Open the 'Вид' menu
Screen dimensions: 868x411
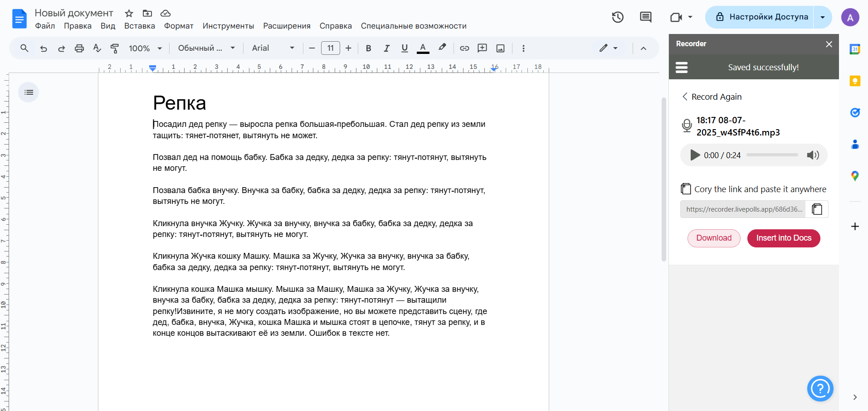[x=108, y=26]
